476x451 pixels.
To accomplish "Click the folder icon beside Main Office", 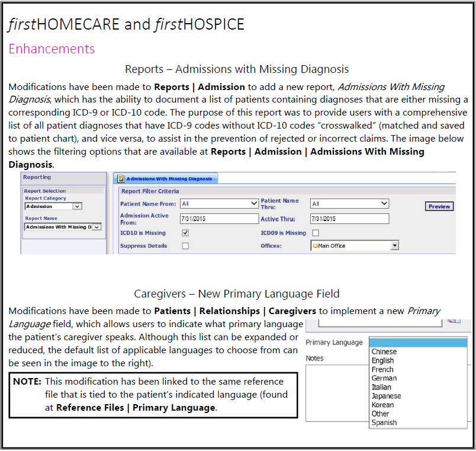I will 315,246.
